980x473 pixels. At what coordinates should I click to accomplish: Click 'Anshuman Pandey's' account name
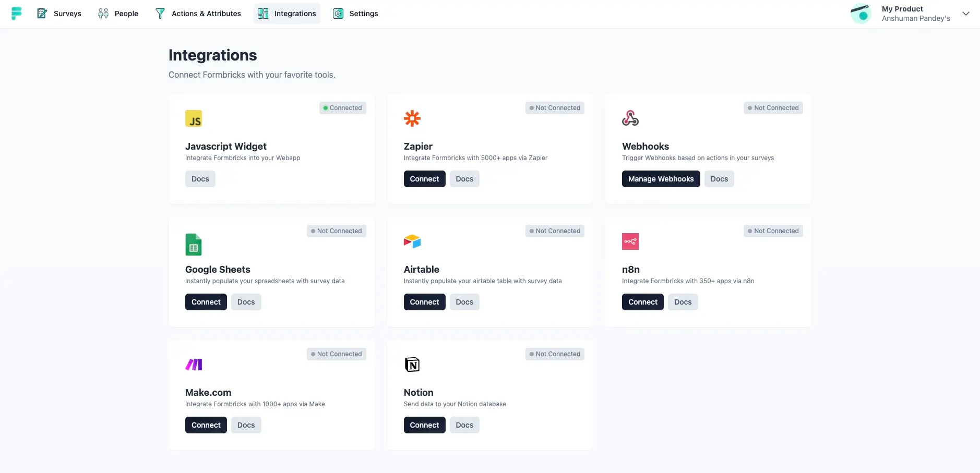pos(916,19)
